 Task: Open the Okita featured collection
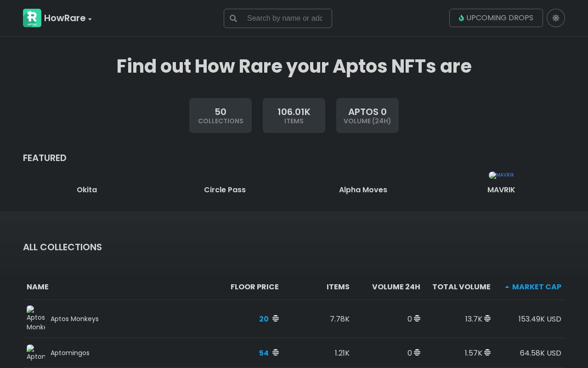(x=87, y=190)
